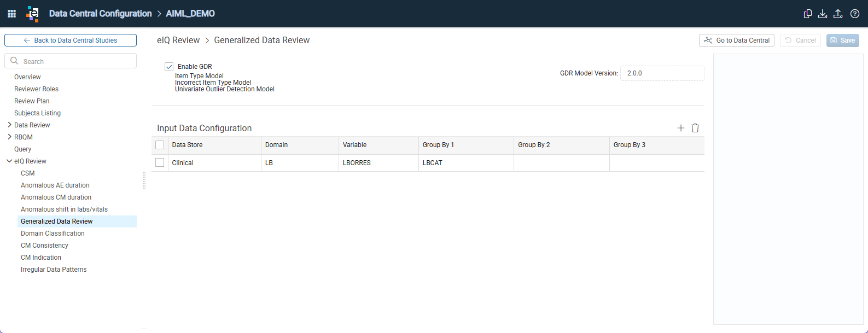This screenshot has width=868, height=333.
Task: Click the copy documents icon in header
Action: (807, 14)
